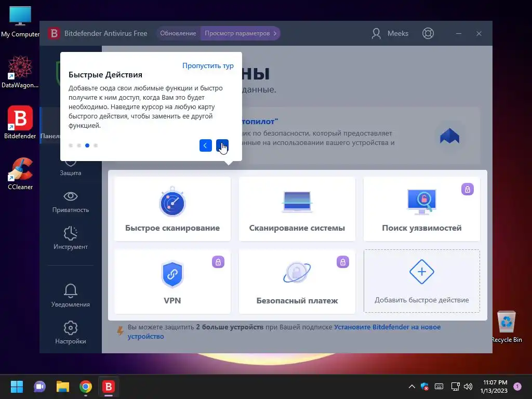Viewport: 532px width, 399px height.
Task: Click lock badge on VPN card
Action: (218, 262)
